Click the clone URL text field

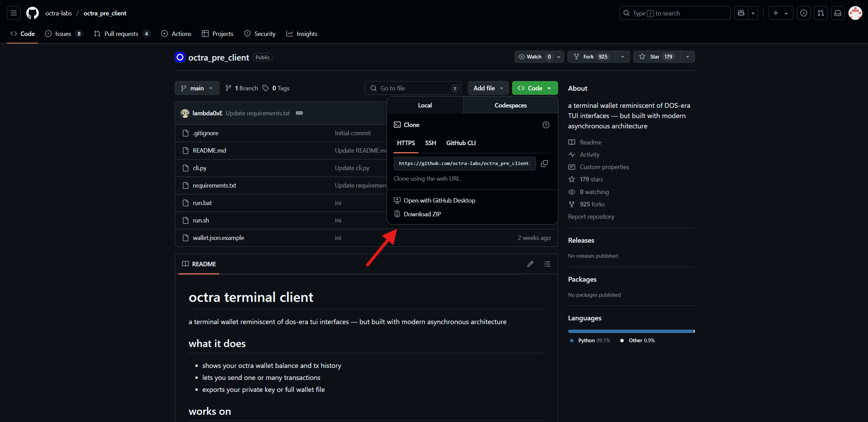pyautogui.click(x=465, y=163)
